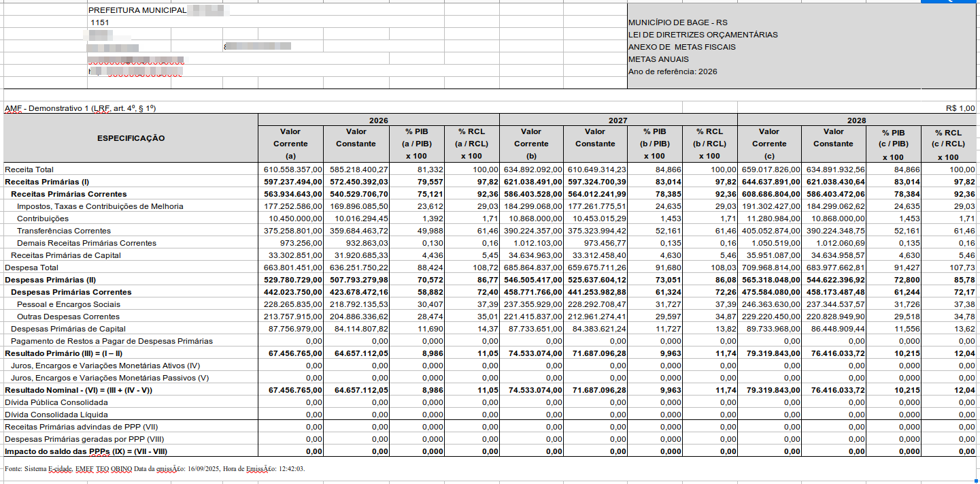The height and width of the screenshot is (484, 980).
Task: Click the R$ 1,00 unit cell
Action: [x=960, y=108]
